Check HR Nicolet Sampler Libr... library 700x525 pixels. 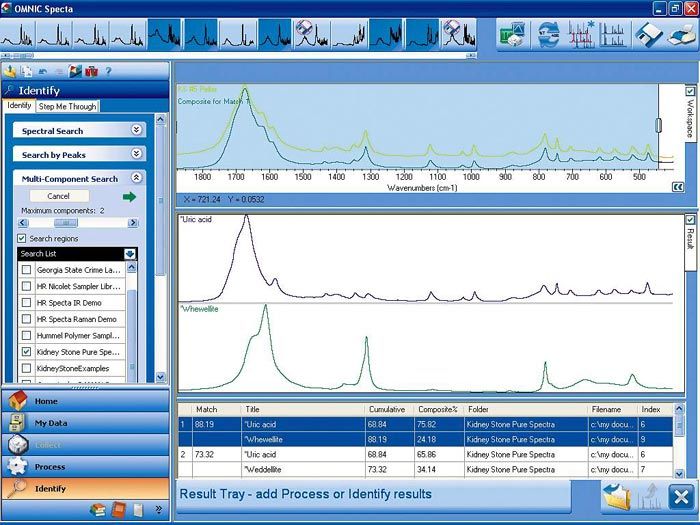tap(26, 286)
